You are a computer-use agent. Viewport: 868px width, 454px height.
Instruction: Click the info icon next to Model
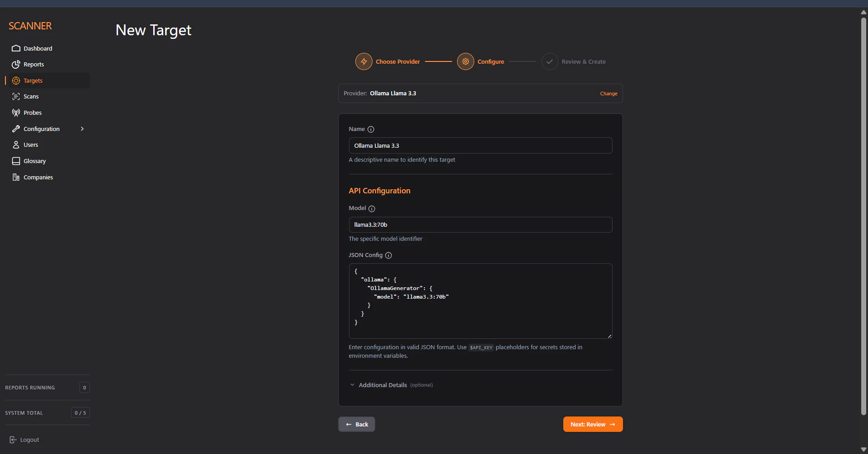(x=372, y=209)
